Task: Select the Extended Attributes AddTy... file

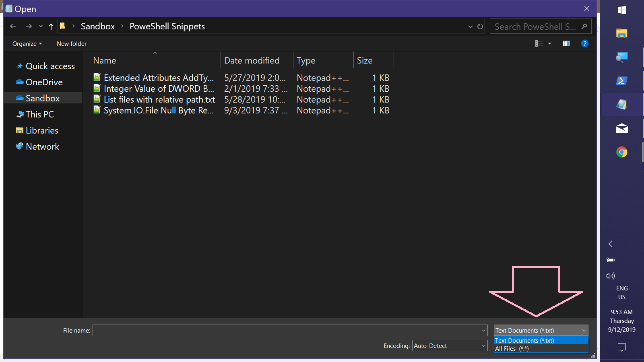Action: coord(159,78)
